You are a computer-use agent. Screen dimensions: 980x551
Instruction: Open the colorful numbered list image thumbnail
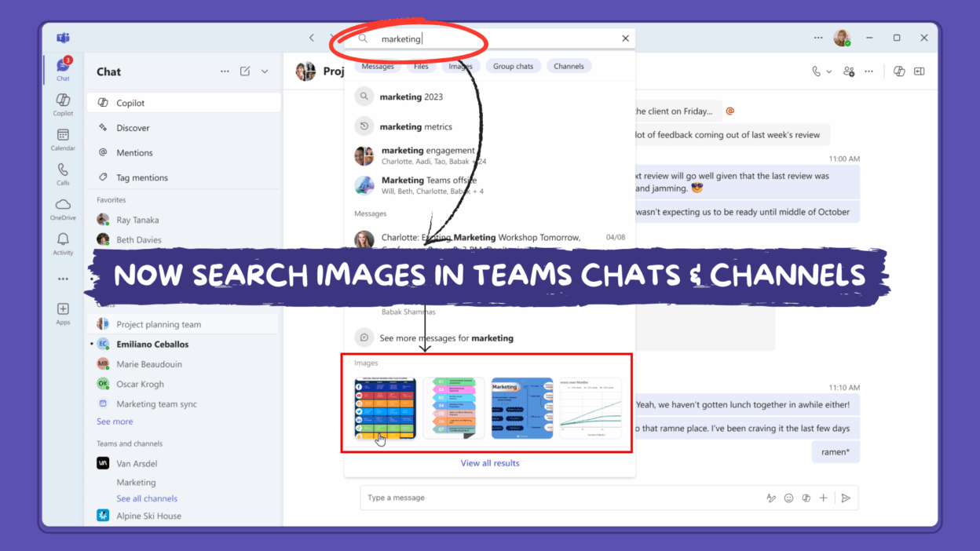454,408
